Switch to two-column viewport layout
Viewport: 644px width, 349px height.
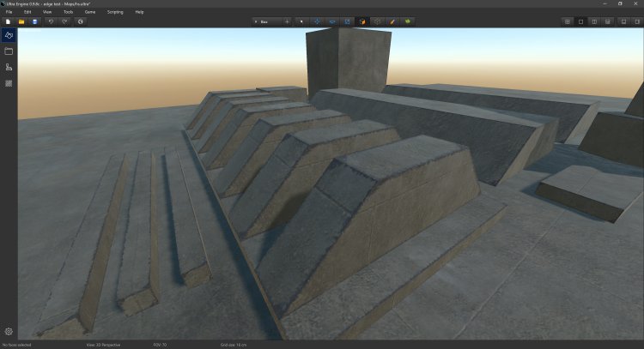click(x=594, y=21)
